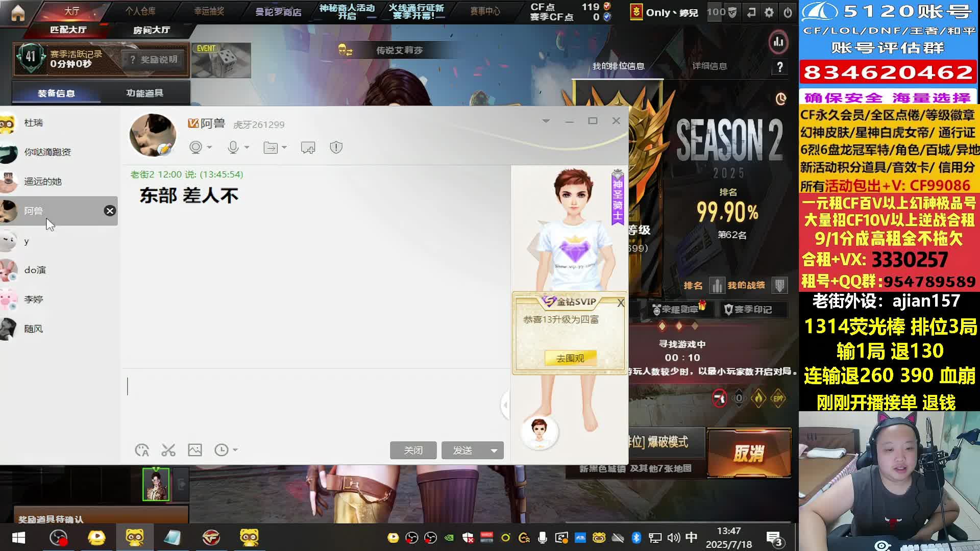Image resolution: width=980 pixels, height=551 pixels.
Task: Open the do演 conversation
Action: pos(59,270)
